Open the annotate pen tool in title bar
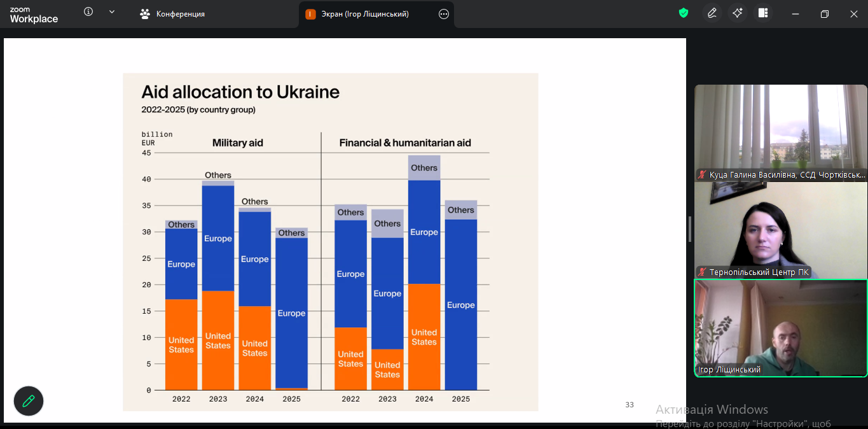Viewport: 868px width, 429px height. [712, 13]
